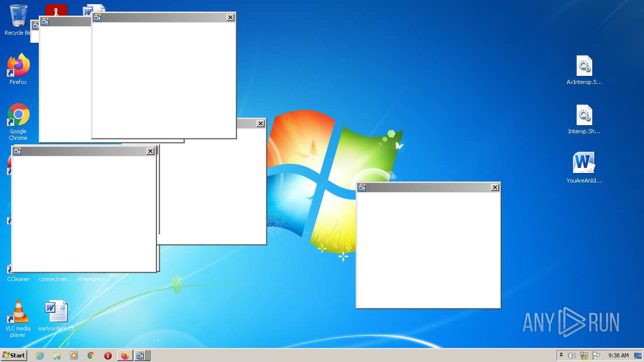The height and width of the screenshot is (362, 644).
Task: Open the Action Center flag icon
Action: click(596, 355)
